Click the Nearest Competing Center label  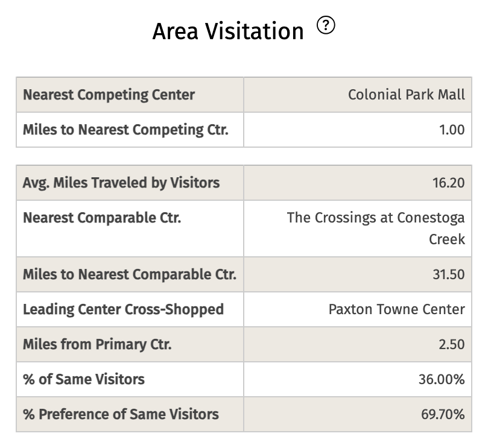click(109, 95)
